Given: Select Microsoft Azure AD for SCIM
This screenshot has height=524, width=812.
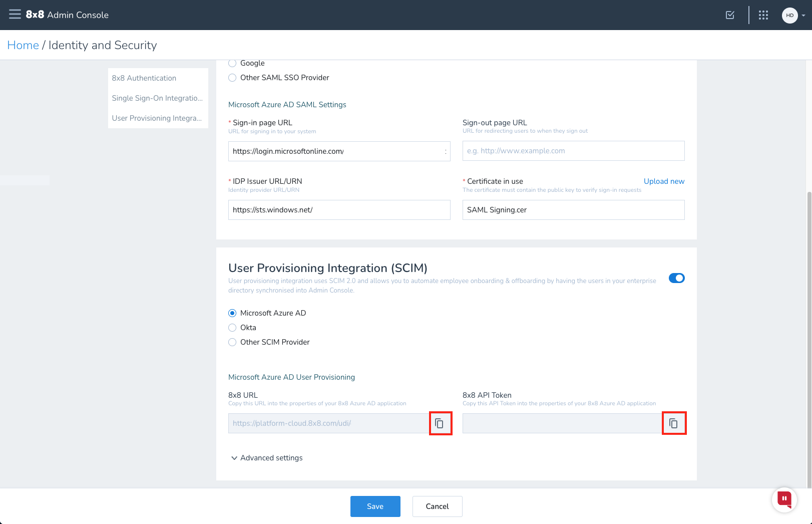Looking at the screenshot, I should point(232,313).
